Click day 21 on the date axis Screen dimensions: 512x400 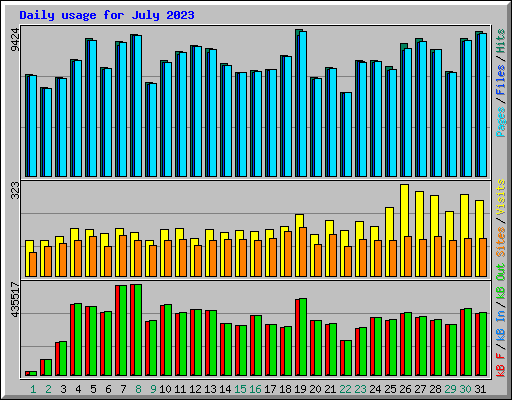[x=330, y=389]
